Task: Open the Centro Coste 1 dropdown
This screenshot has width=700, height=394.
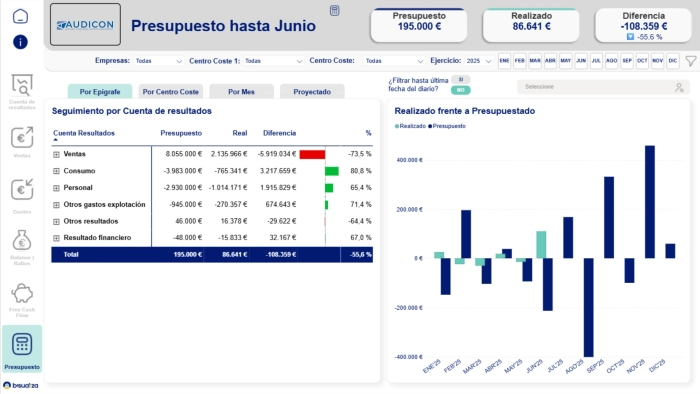Action: [273, 61]
